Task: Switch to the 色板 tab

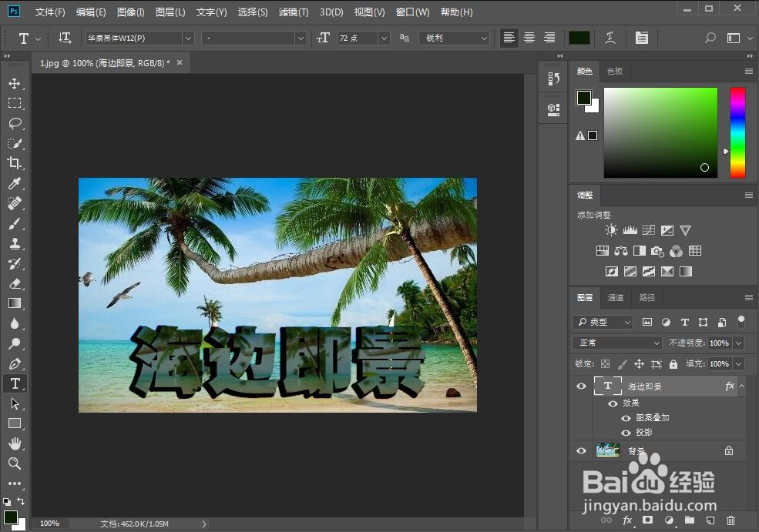Action: pos(615,71)
